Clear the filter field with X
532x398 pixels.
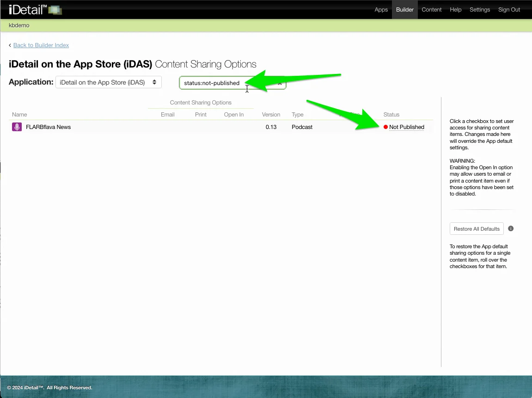coord(280,83)
